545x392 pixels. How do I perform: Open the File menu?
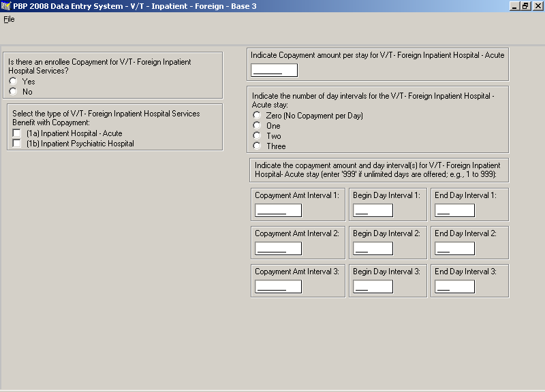tap(9, 19)
